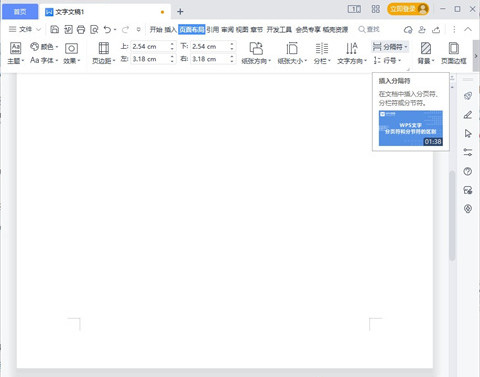The width and height of the screenshot is (480, 377).
Task: Open 背景 (Background) options
Action: 426,53
